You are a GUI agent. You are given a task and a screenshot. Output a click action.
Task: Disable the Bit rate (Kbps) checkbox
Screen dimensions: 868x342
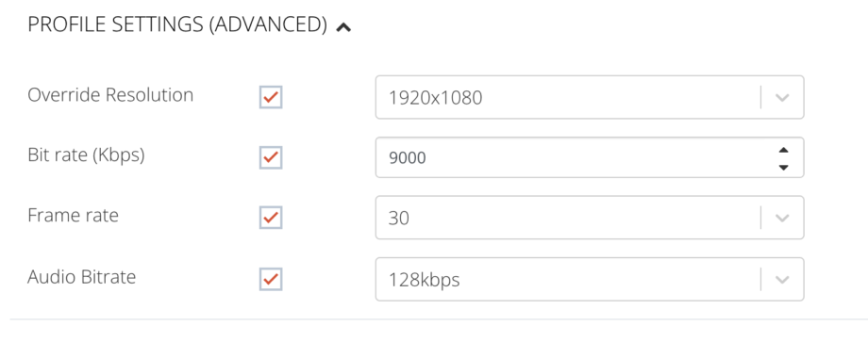(x=271, y=157)
